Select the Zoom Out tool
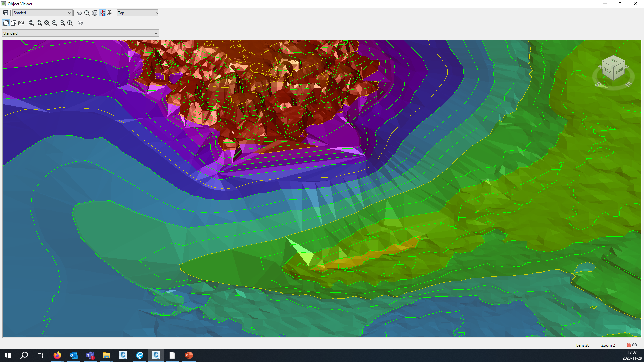Screen dimensions: 644x362 (62, 23)
